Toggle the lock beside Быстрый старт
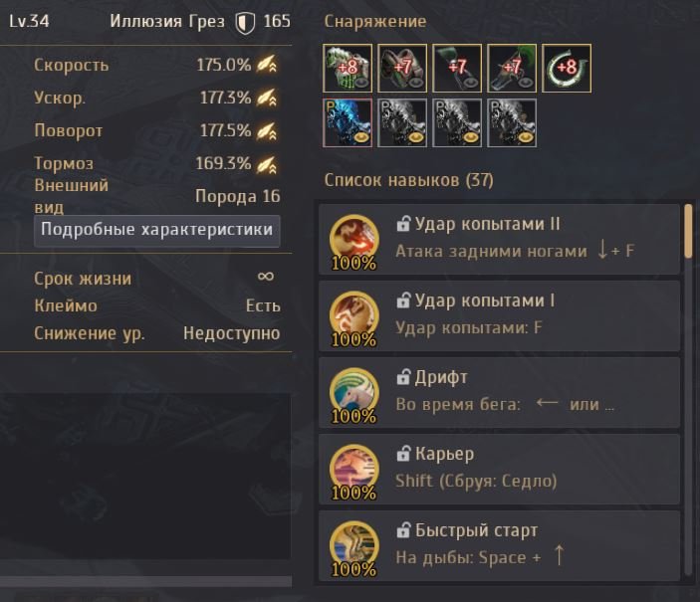700x602 pixels. pyautogui.click(x=403, y=530)
